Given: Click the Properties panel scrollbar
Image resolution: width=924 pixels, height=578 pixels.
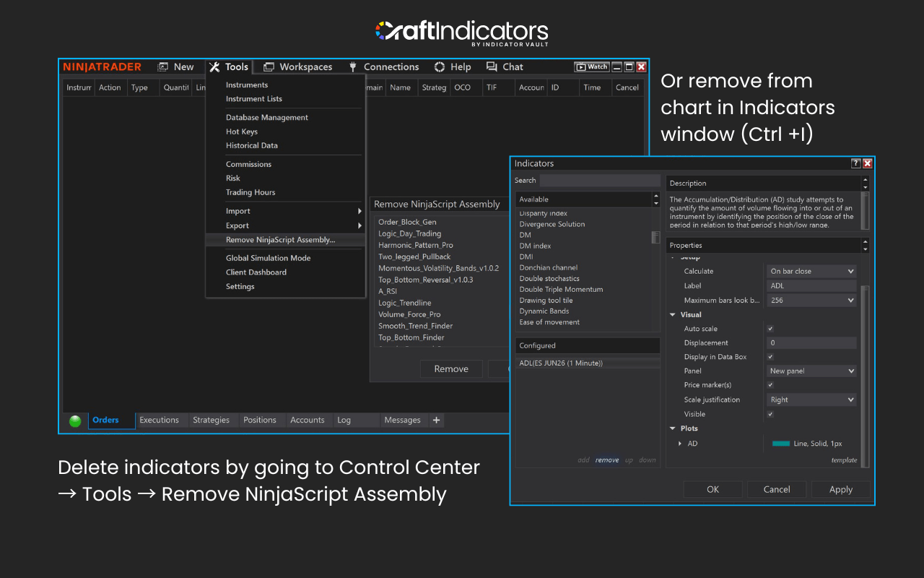Looking at the screenshot, I should [x=865, y=376].
